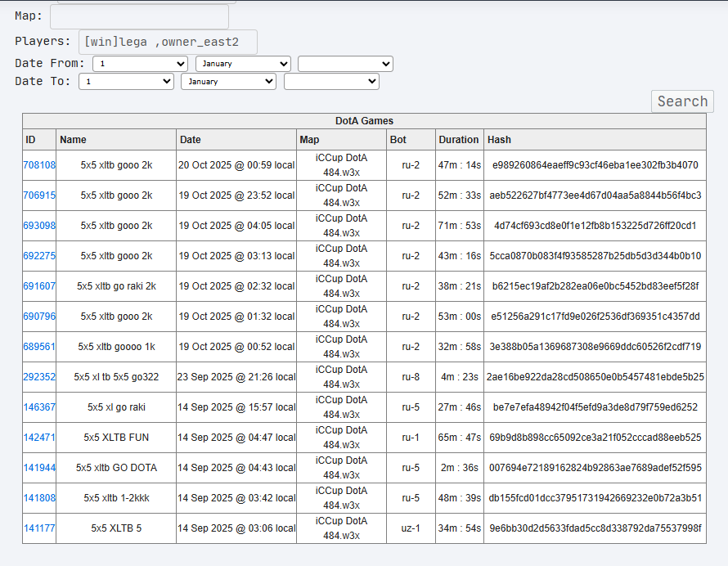
Task: Expand the Date To year dropdown
Action: [331, 81]
